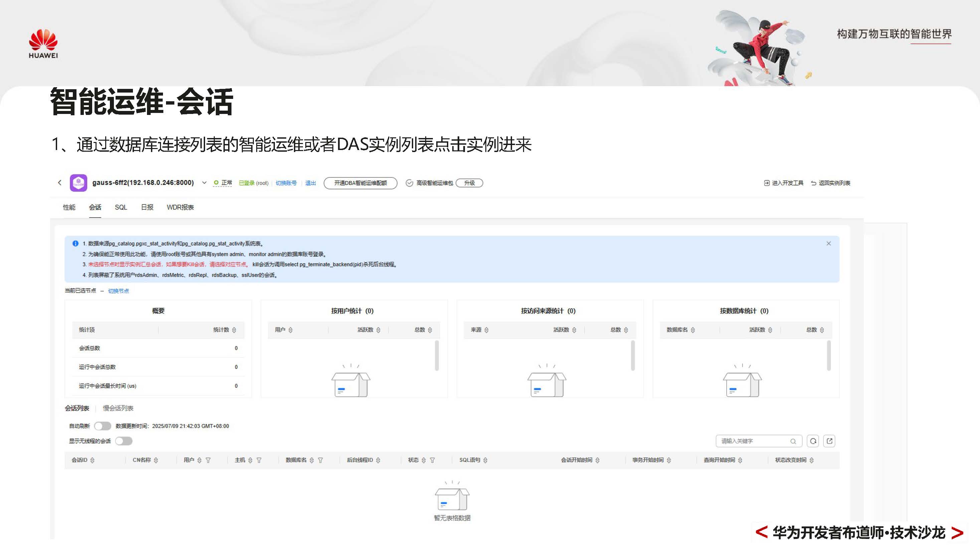Open the filter funnel on the 状态 column
Image resolution: width=980 pixels, height=554 pixels.
(x=433, y=460)
